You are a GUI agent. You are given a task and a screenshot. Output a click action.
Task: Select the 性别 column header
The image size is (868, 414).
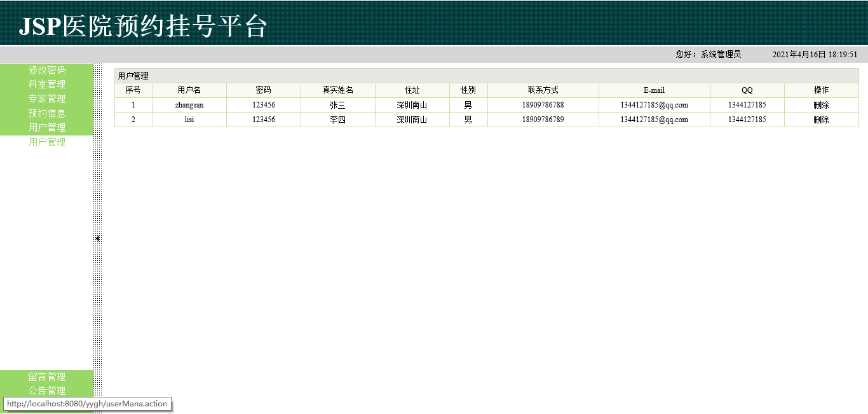(x=468, y=90)
